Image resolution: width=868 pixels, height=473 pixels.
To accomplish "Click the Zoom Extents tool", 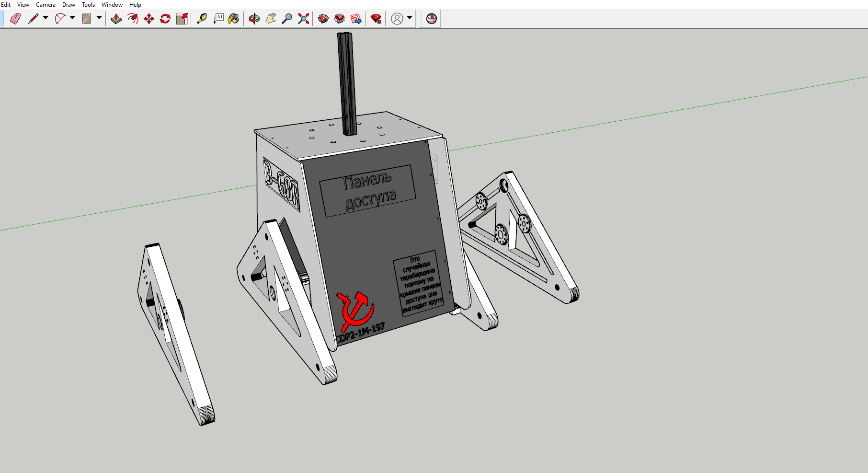I will click(x=303, y=19).
